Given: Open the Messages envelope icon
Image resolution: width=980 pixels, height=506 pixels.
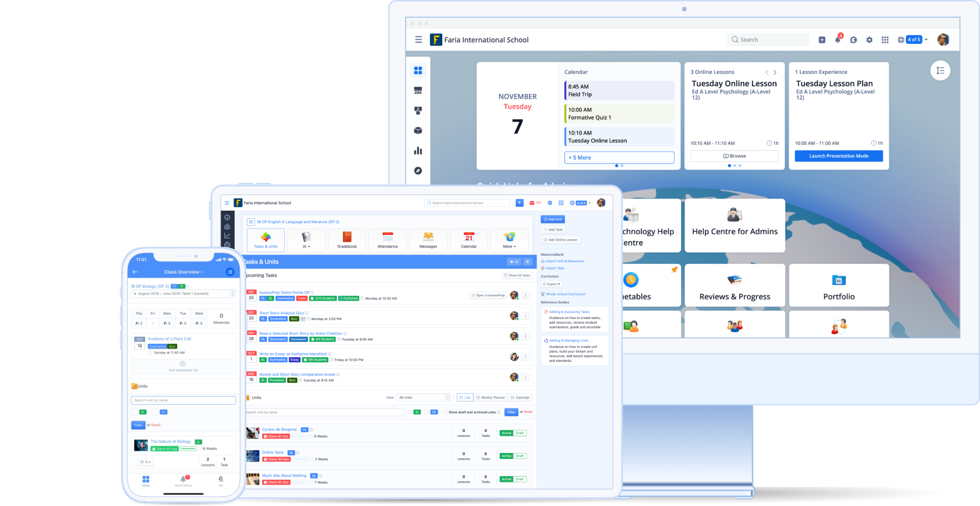Looking at the screenshot, I should point(428,240).
